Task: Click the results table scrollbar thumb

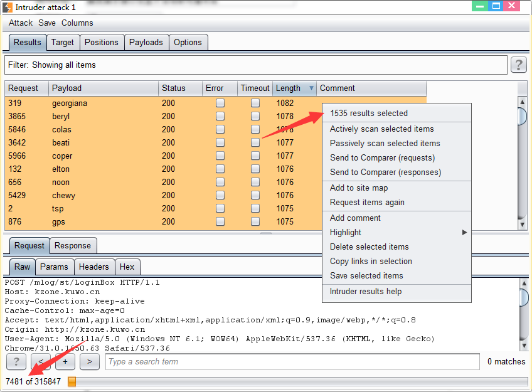Action: (x=522, y=116)
